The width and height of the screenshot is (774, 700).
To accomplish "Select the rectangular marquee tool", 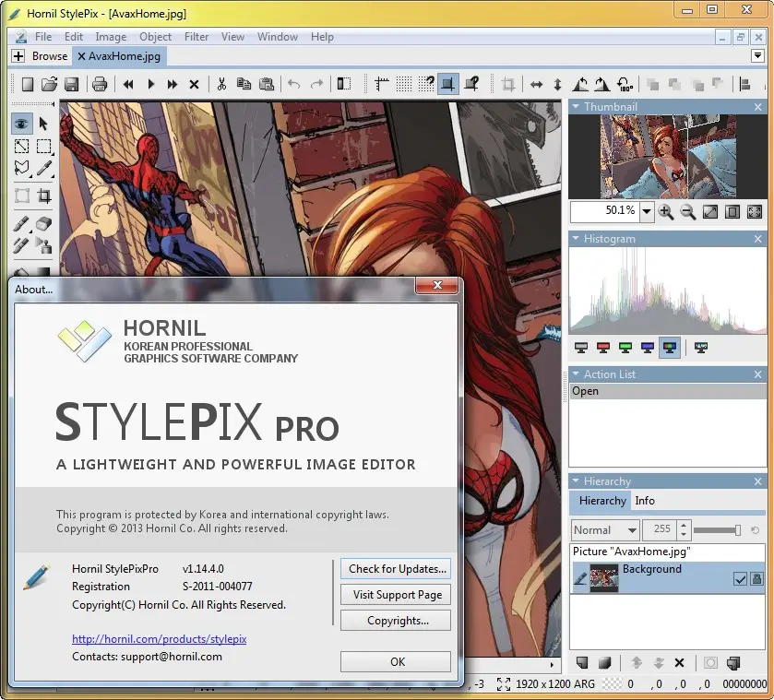I will (x=43, y=146).
